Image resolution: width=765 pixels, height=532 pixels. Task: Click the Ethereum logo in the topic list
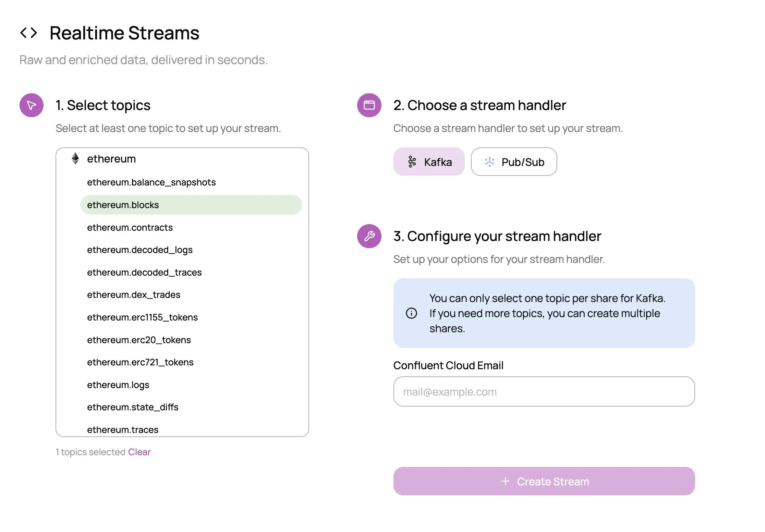point(75,158)
